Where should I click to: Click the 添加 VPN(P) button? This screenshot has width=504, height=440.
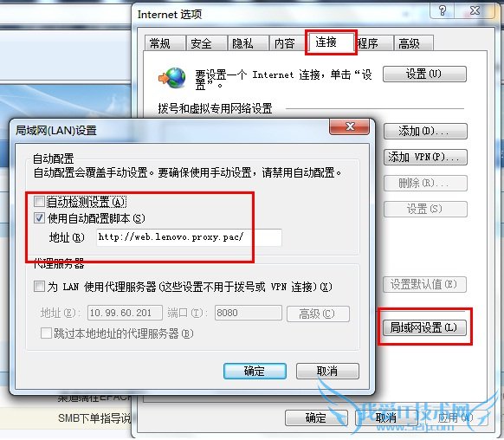tap(425, 157)
